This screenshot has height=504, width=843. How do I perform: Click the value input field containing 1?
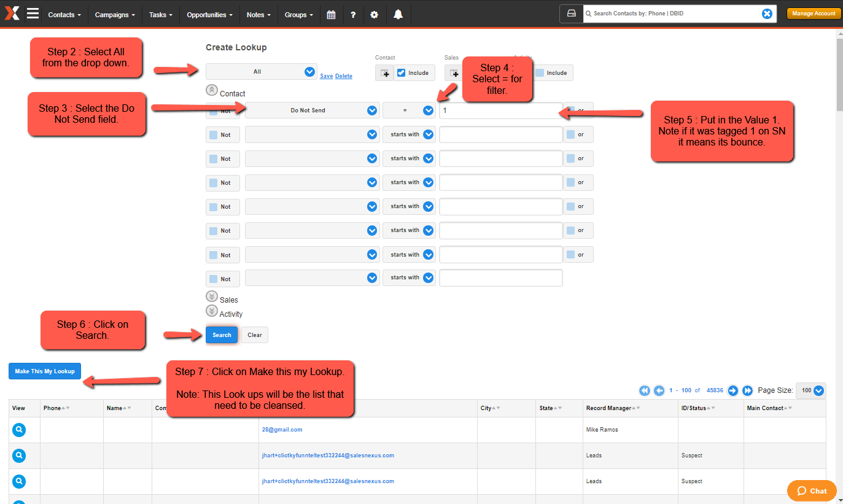click(x=500, y=110)
